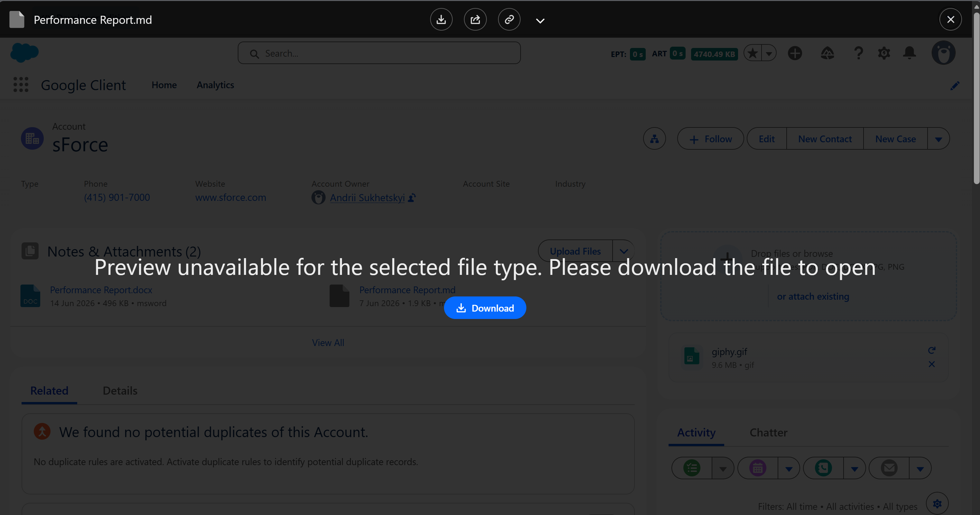Expand more actions chevron in preview header
980x515 pixels.
pyautogui.click(x=540, y=21)
